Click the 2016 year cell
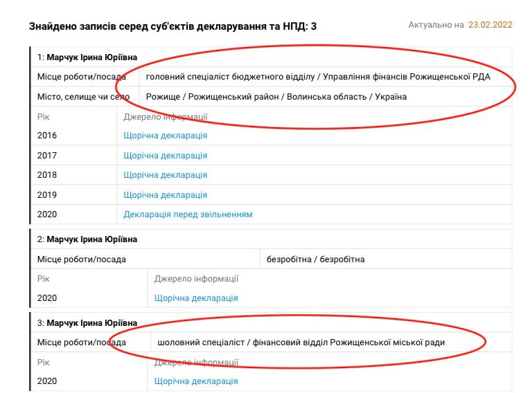This screenshot has height=393, width=532. coord(47,136)
